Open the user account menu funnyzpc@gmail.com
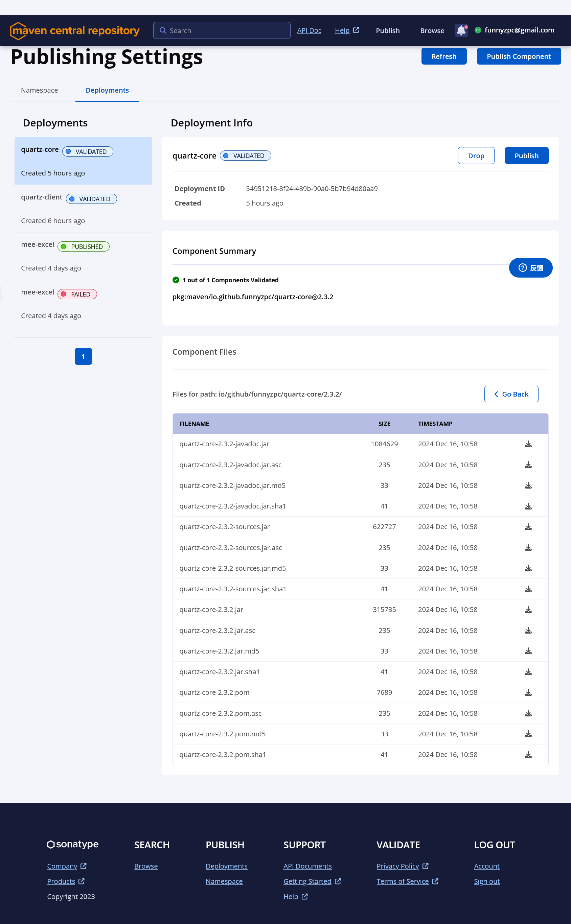Viewport: 571px width, 924px height. [515, 30]
